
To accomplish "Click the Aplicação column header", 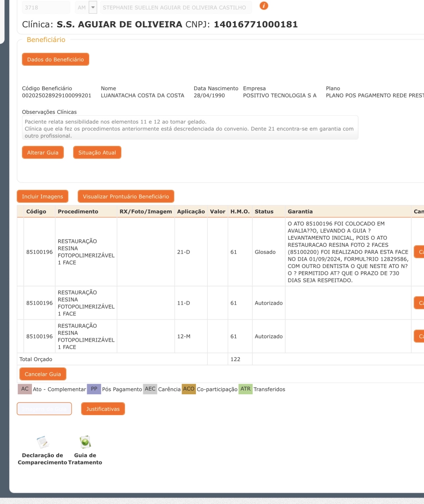I will click(x=191, y=212).
